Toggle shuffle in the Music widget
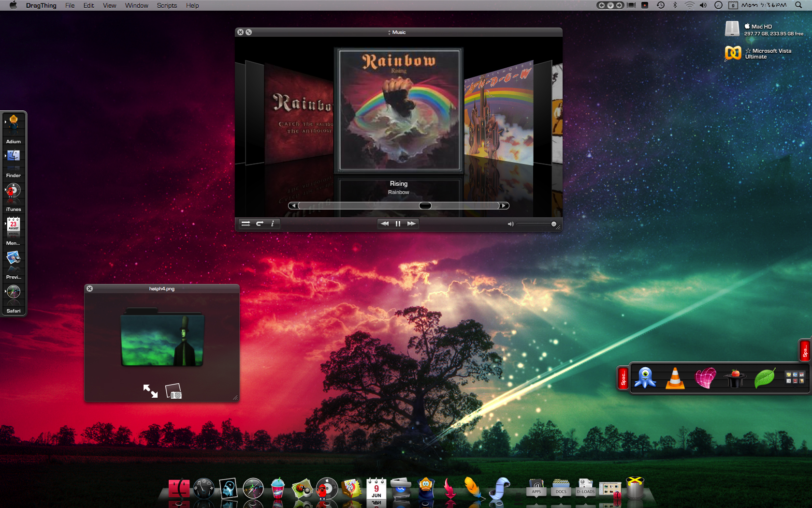This screenshot has width=812, height=508. coord(246,224)
